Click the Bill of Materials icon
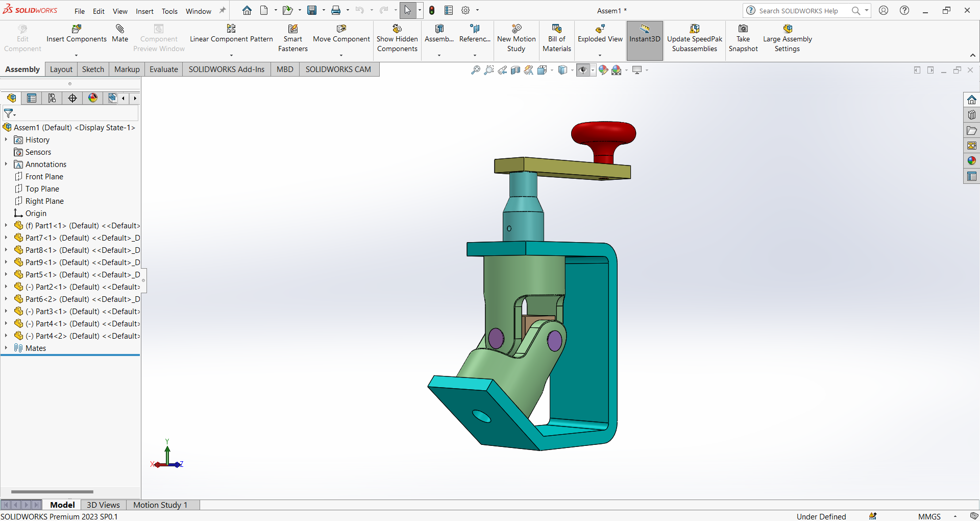980x521 pixels. click(x=556, y=29)
